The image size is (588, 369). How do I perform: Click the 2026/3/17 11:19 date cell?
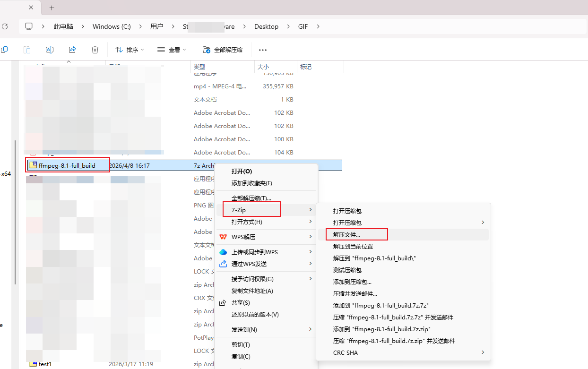pyautogui.click(x=131, y=364)
